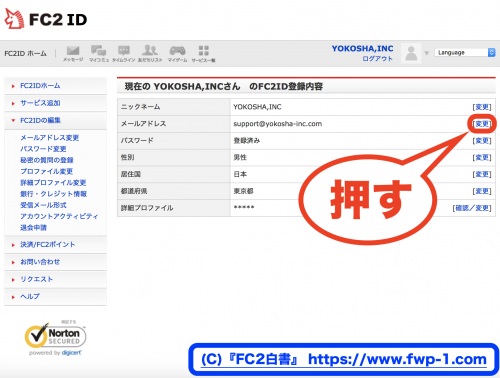500x378 pixels.
Task: Click 変更 for the パスワード row
Action: coord(482,141)
